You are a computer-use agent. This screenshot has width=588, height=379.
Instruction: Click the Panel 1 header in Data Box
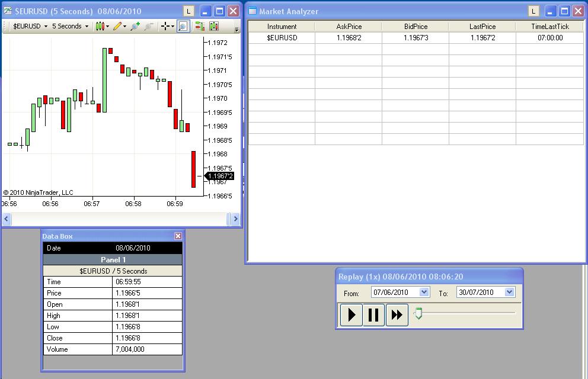(x=113, y=259)
